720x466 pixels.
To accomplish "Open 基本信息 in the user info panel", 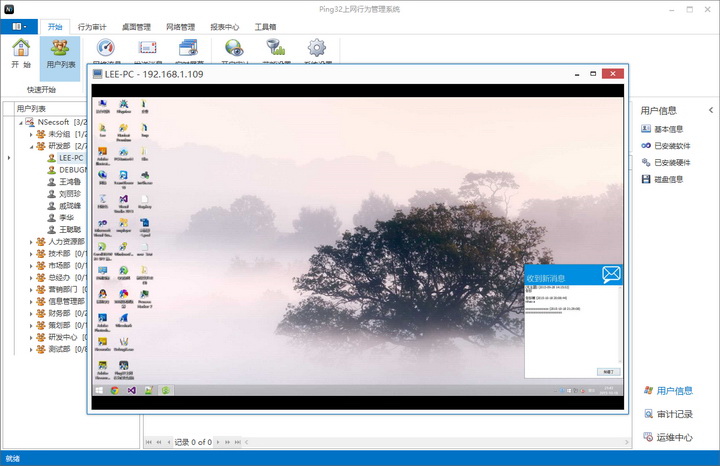I will [x=662, y=129].
